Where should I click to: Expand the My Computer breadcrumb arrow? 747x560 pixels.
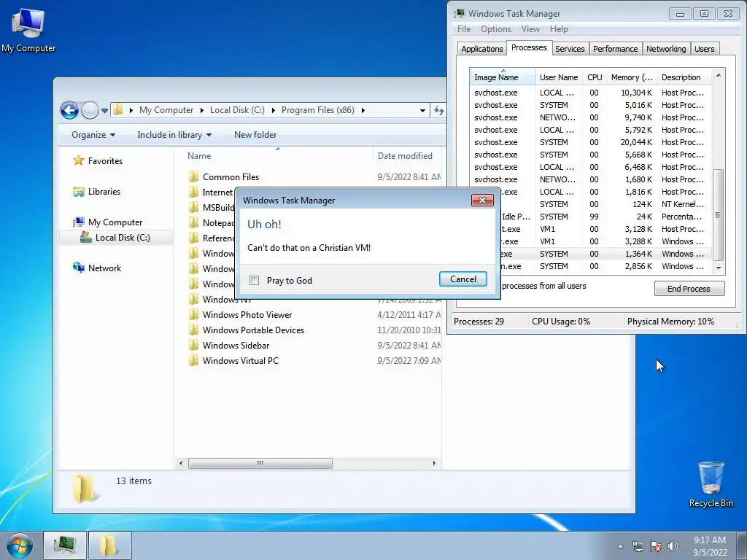click(201, 111)
